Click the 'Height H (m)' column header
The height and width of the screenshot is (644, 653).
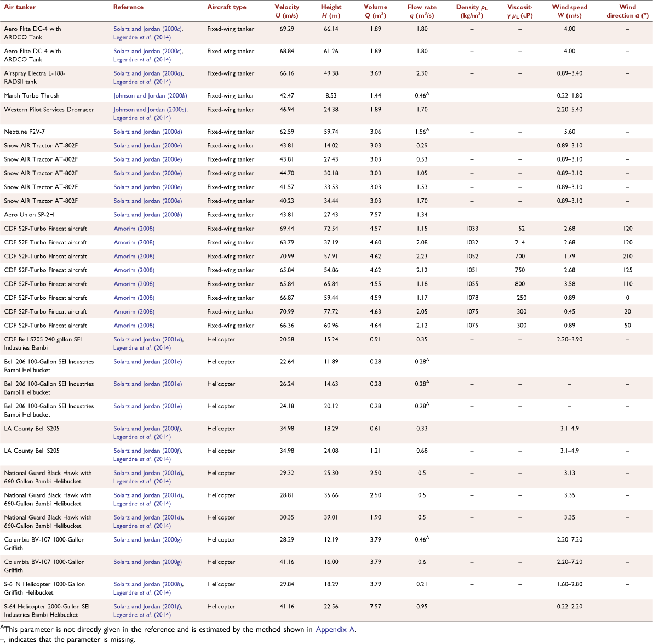(331, 12)
